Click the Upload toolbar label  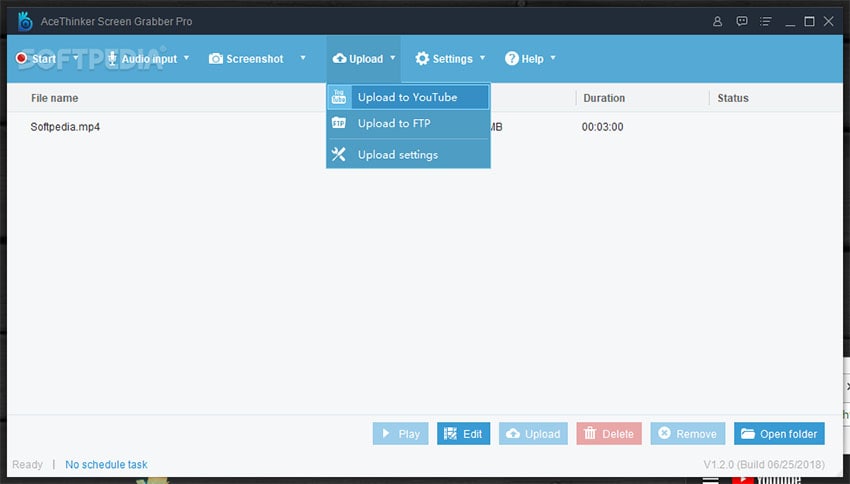(366, 59)
